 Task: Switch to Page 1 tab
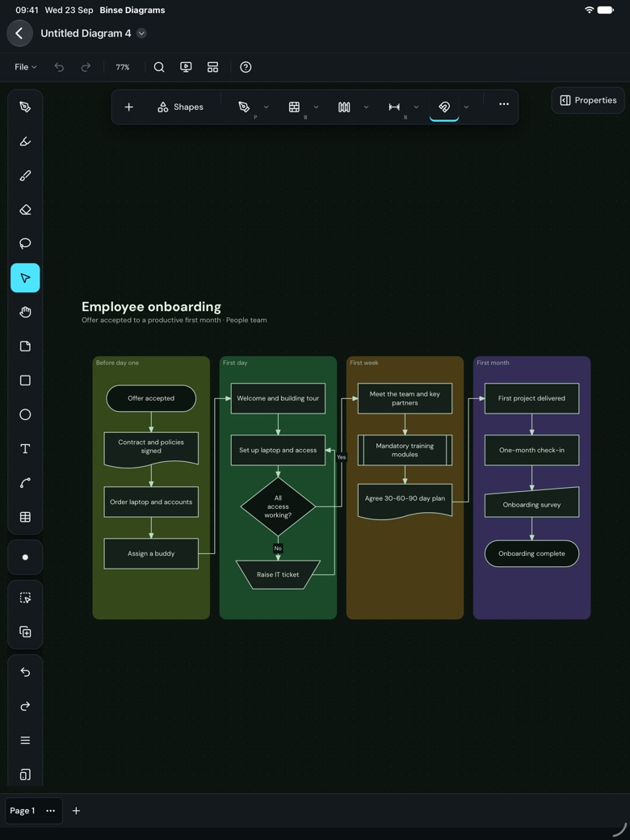coord(23,811)
